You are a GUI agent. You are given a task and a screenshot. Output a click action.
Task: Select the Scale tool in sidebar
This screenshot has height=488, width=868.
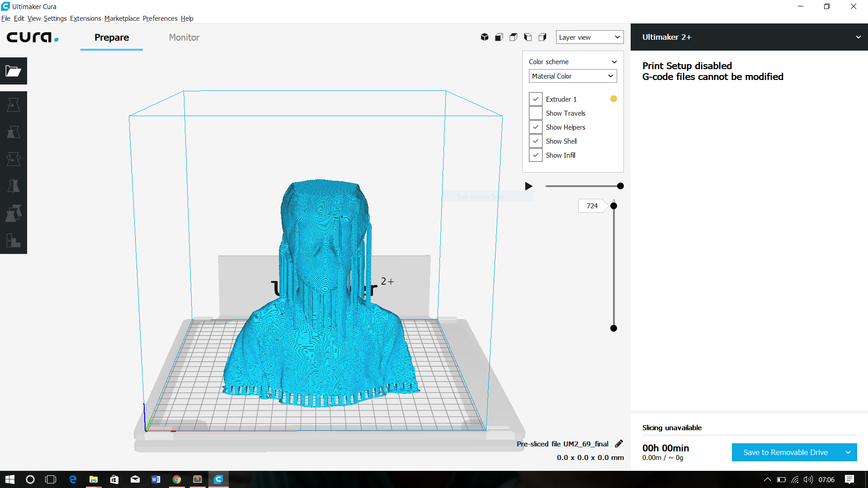click(13, 132)
